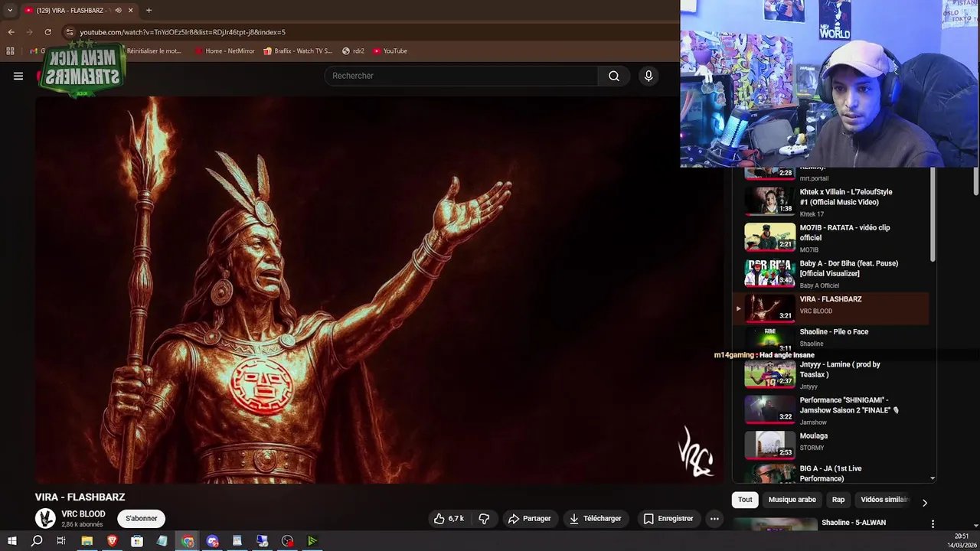Open Task View on taskbar
This screenshot has height=551, width=980.
(x=61, y=541)
